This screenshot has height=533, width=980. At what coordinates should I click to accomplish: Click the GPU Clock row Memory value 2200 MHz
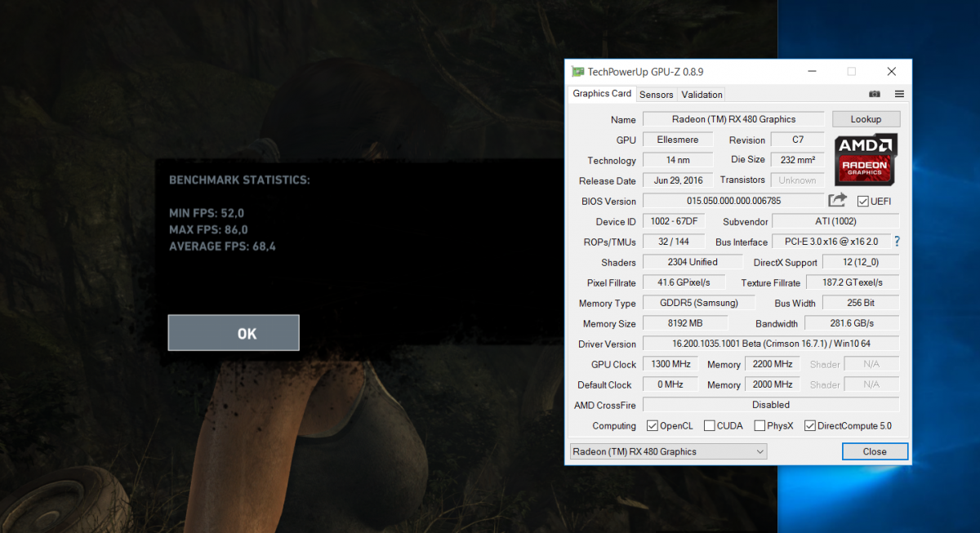point(773,364)
